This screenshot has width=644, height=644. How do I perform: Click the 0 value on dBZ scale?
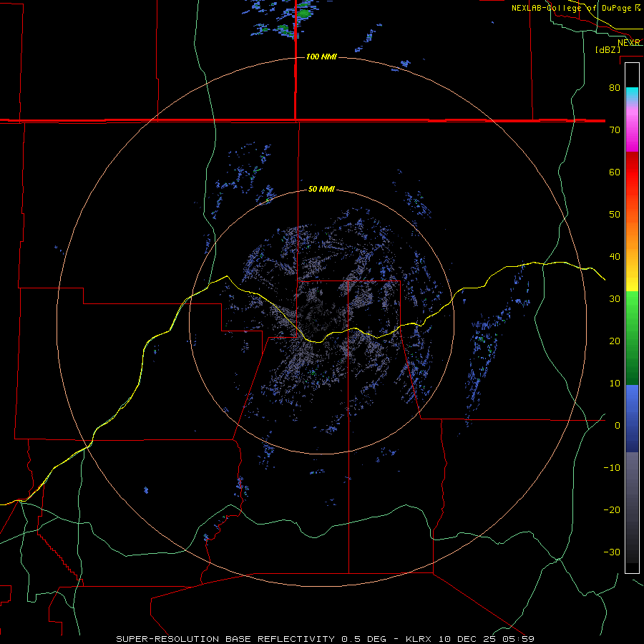(618, 426)
